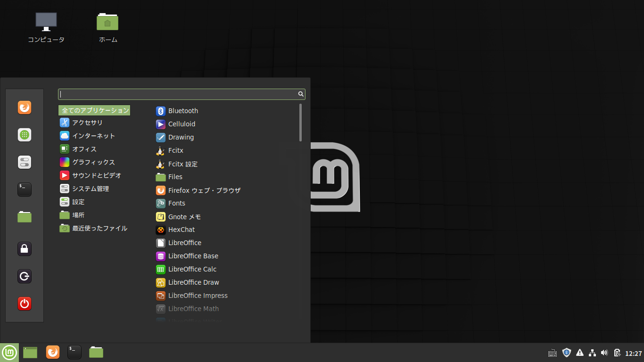The image size is (644, 362).
Task: Open the network connection tray icon
Action: tap(593, 353)
